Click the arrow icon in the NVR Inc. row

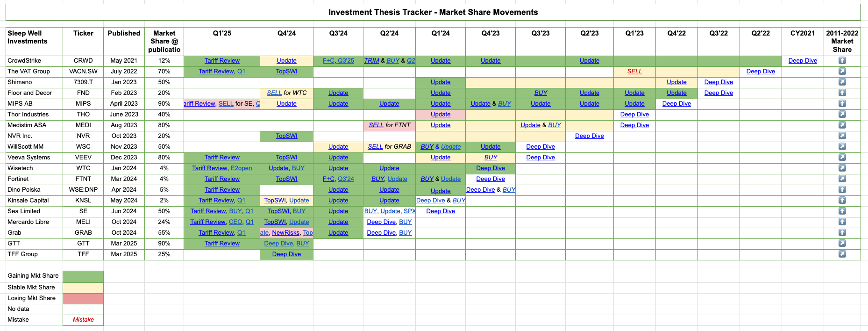pyautogui.click(x=842, y=136)
